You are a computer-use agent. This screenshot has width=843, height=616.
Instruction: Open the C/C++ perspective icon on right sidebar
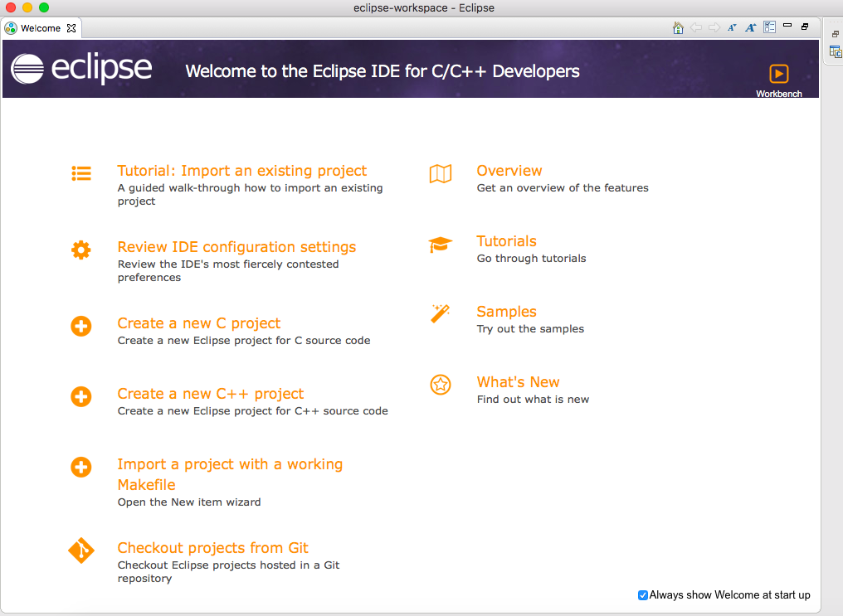834,52
